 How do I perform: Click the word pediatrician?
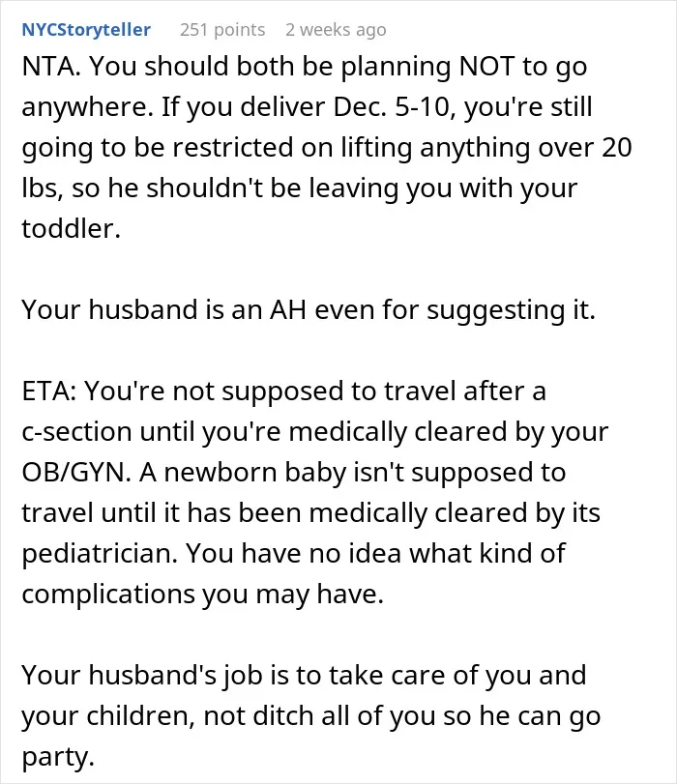pyautogui.click(x=100, y=554)
